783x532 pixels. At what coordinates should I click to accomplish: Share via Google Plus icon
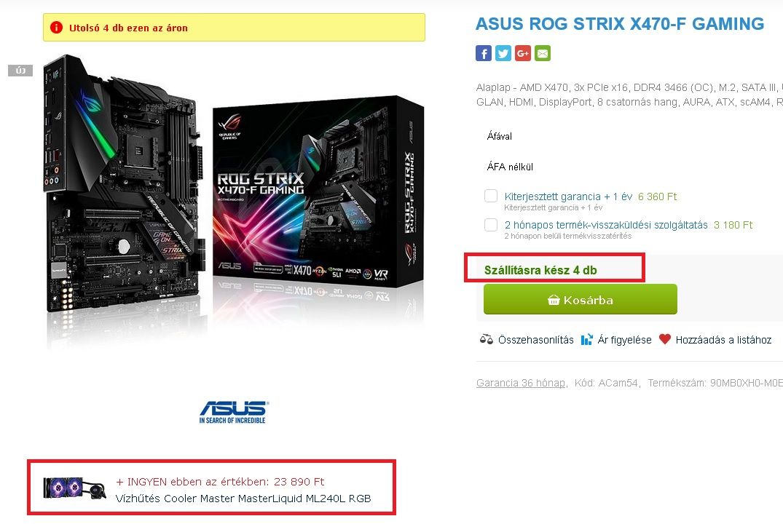click(x=523, y=53)
